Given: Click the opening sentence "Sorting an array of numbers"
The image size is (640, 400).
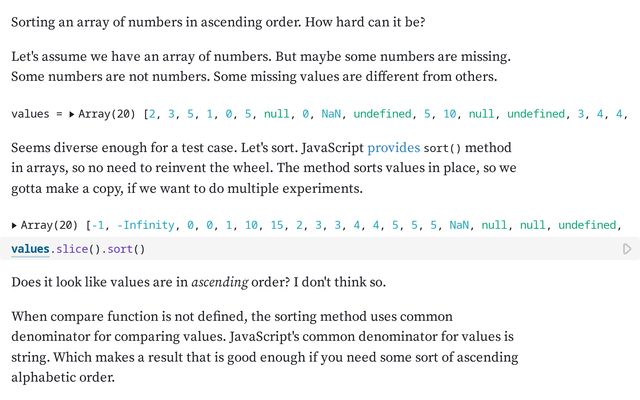Looking at the screenshot, I should (130, 22).
